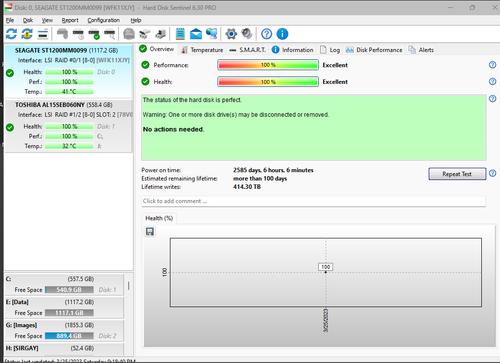Click the green check beside SEAGATE Health
Image resolution: width=500 pixels, height=363 pixels.
point(10,73)
